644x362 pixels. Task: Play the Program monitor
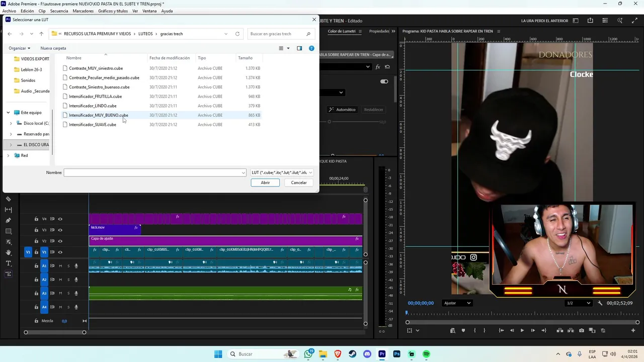522,330
